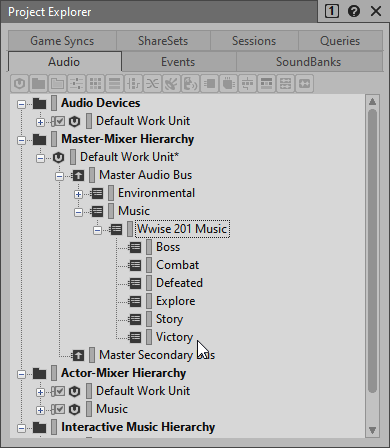Switch to the Game Syncs tab
This screenshot has width=390, height=448.
[x=62, y=41]
